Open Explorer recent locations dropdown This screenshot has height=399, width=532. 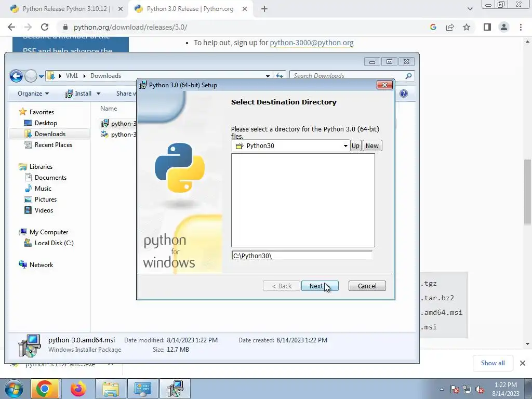(41, 76)
